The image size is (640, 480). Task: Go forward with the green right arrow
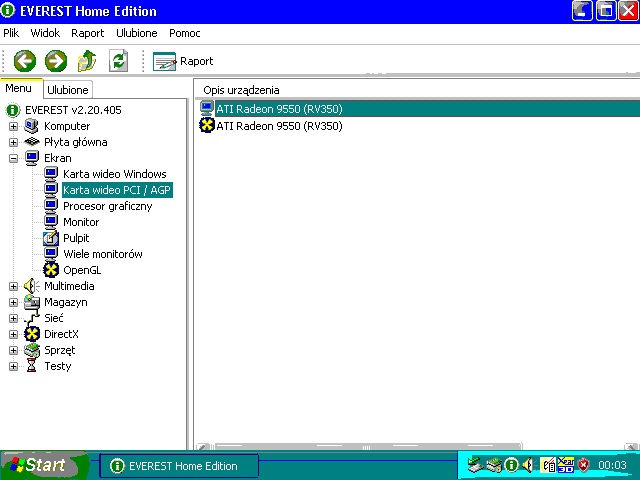tap(56, 61)
